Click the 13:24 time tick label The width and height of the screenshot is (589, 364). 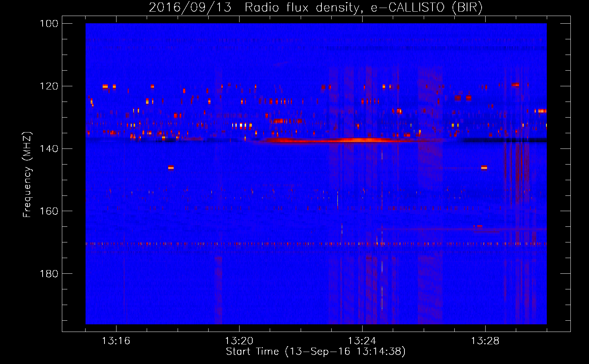pos(362,341)
